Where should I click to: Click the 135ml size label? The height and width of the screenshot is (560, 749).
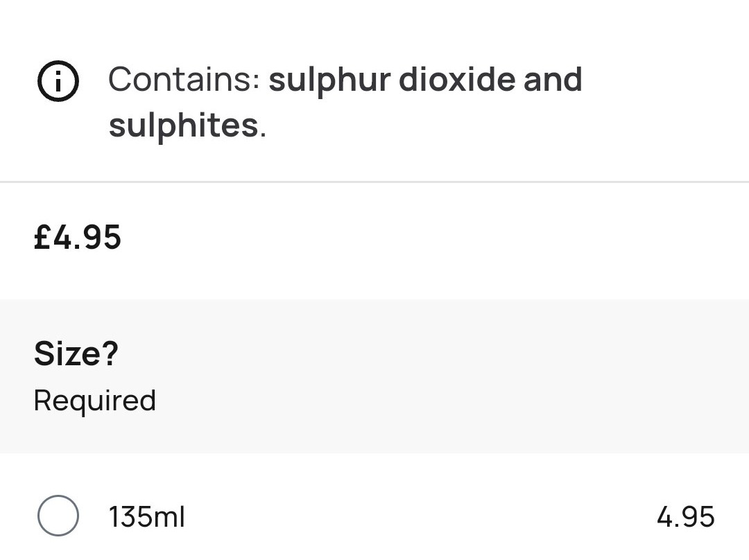(146, 516)
